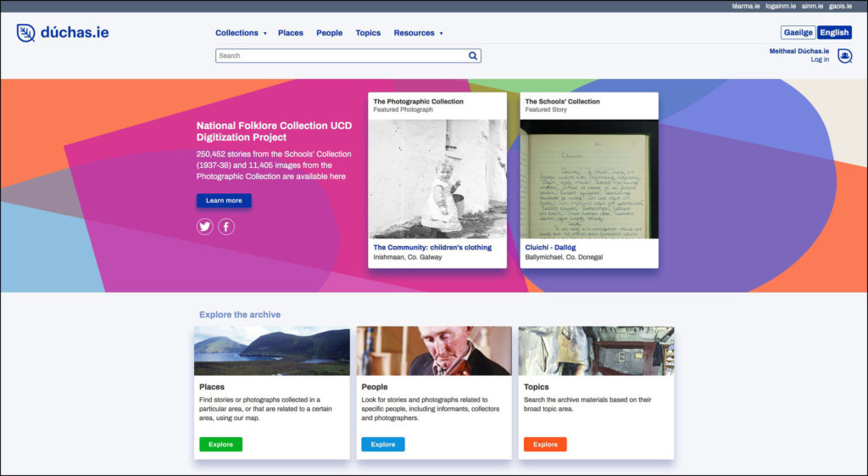Select the English language option
Screen dimensions: 868x476
tap(834, 33)
